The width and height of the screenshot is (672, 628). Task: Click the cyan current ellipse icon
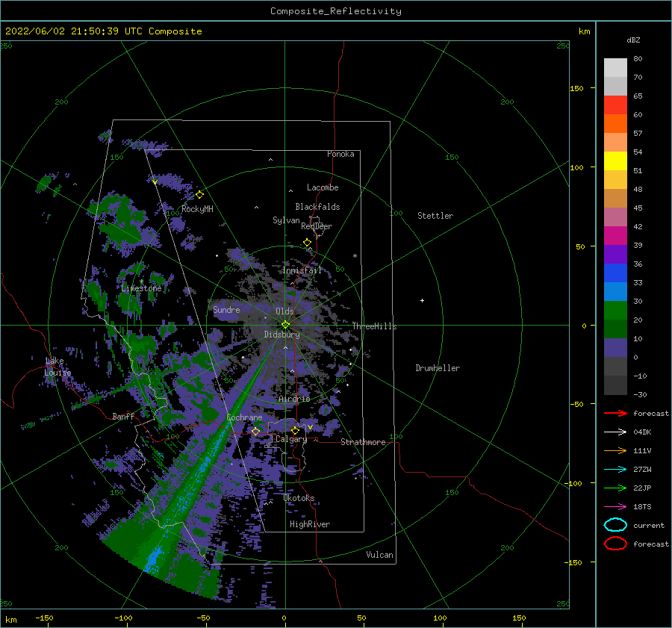coord(615,525)
